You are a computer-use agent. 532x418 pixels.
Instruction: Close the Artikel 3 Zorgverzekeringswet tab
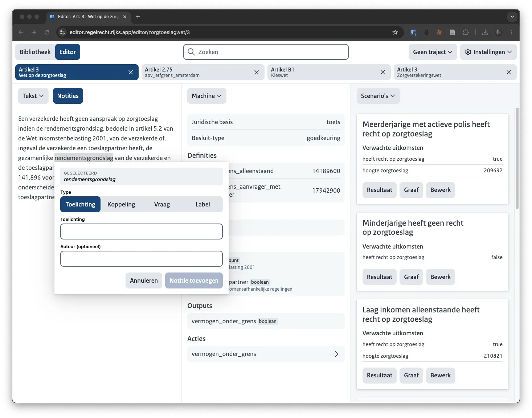coord(509,72)
